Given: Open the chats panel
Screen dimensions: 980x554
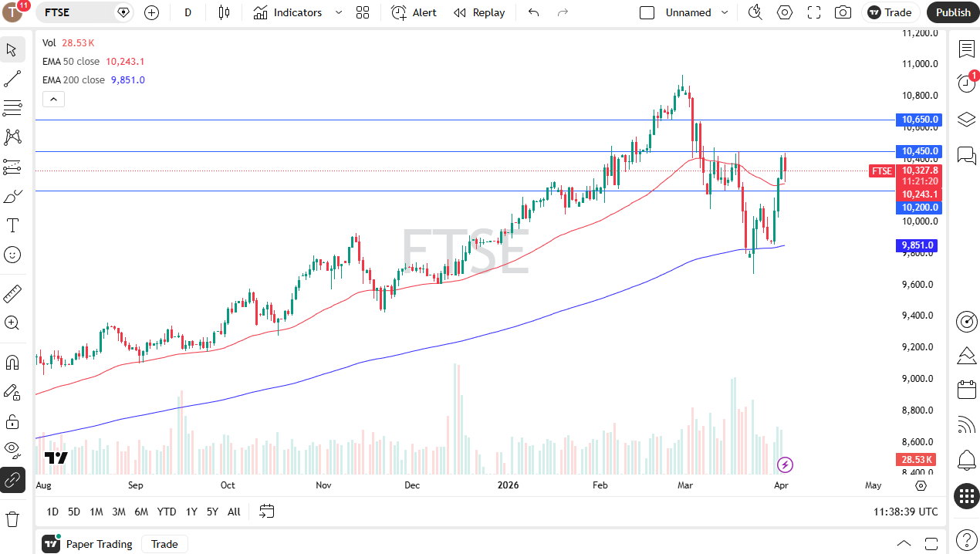Looking at the screenshot, I should click(x=966, y=154).
